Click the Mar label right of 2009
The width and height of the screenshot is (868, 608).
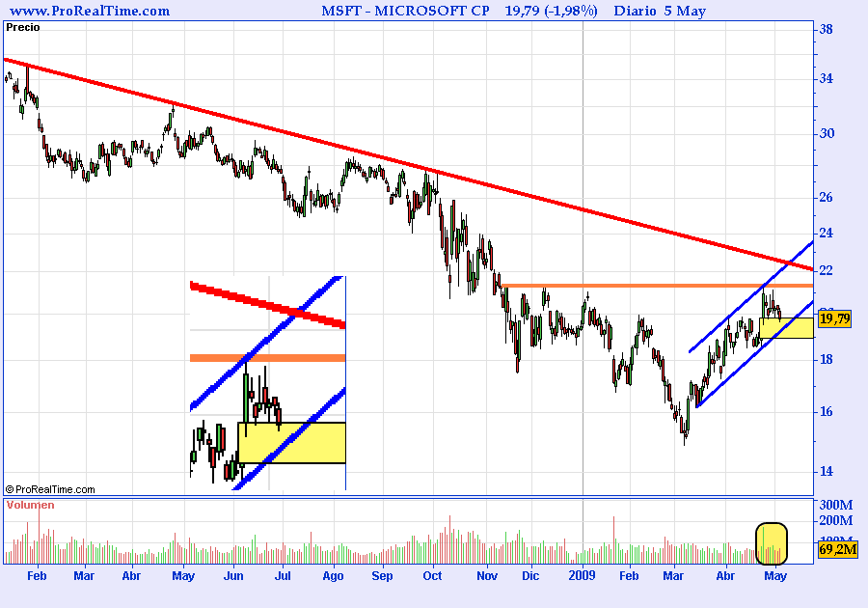click(x=673, y=576)
